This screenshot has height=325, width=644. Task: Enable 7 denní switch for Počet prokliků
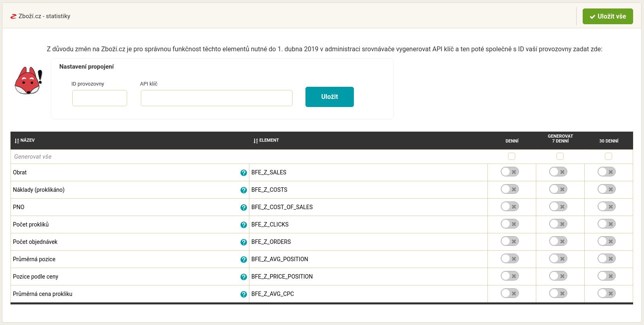click(558, 224)
